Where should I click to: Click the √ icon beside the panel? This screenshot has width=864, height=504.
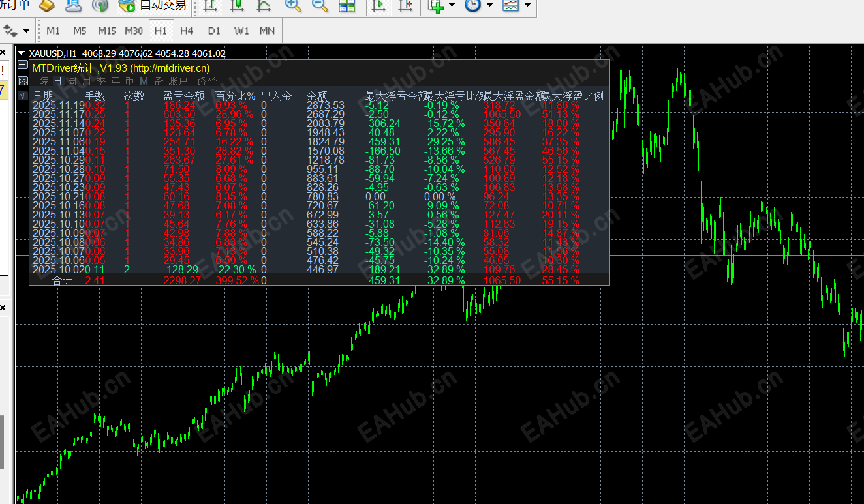coord(23,96)
